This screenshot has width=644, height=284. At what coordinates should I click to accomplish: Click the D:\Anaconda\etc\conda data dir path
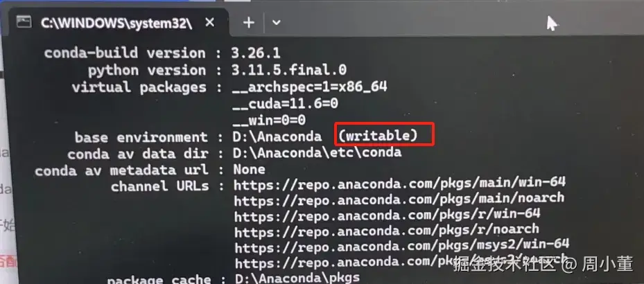point(317,152)
